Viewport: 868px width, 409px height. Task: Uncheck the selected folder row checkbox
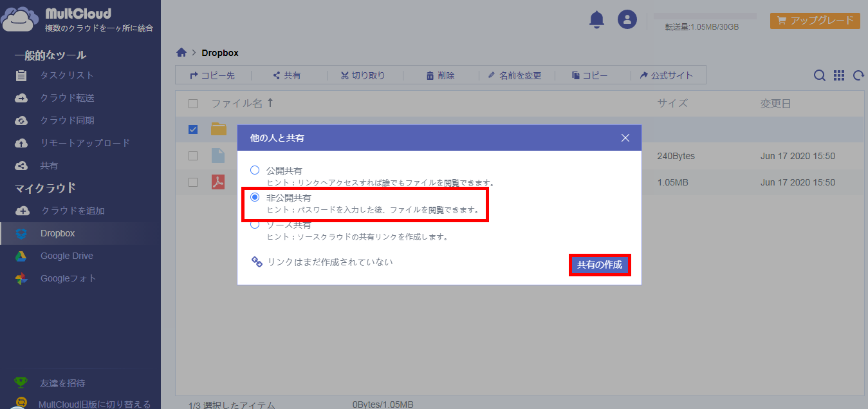click(193, 129)
